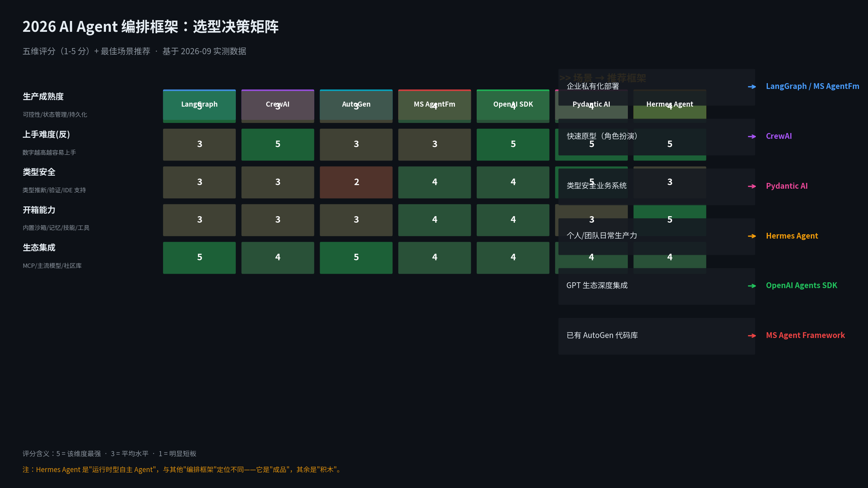The height and width of the screenshot is (488, 868).
Task: Click the 开箱能力 row label
Action: (39, 210)
